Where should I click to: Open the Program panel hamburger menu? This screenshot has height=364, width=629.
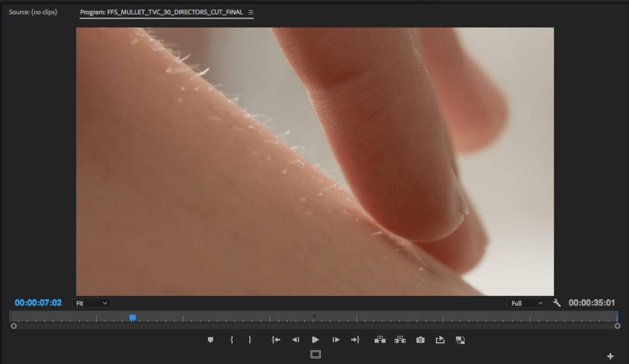click(251, 13)
